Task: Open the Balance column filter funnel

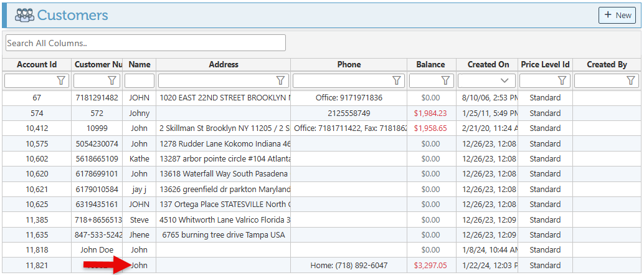Action: tap(445, 80)
